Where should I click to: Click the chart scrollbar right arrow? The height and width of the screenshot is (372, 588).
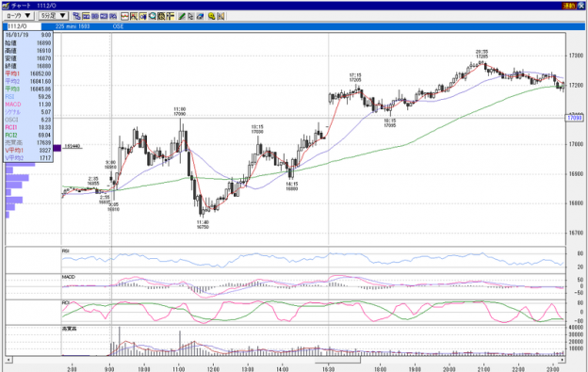[563, 360]
